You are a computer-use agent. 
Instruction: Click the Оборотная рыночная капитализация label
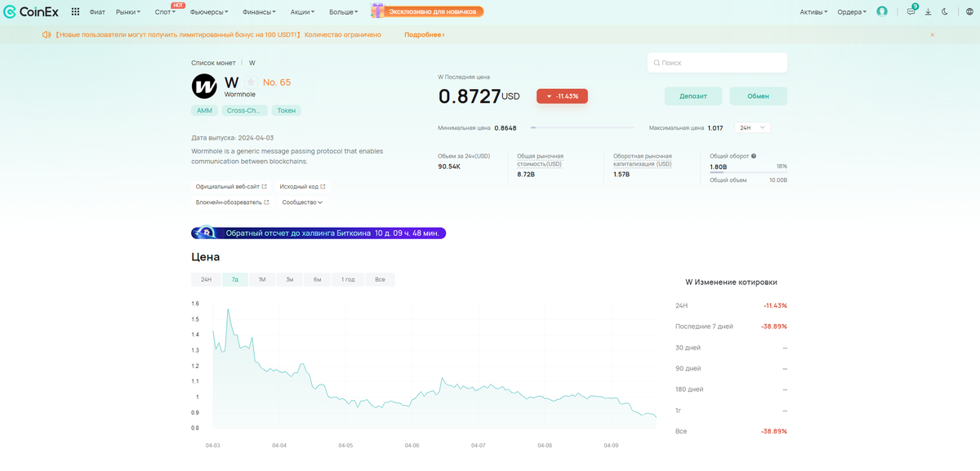[643, 159]
